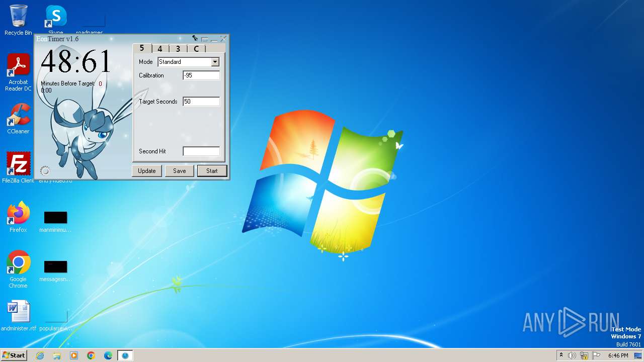The height and width of the screenshot is (362, 644).
Task: Select the popularrevi... desktop file
Action: 55,320
